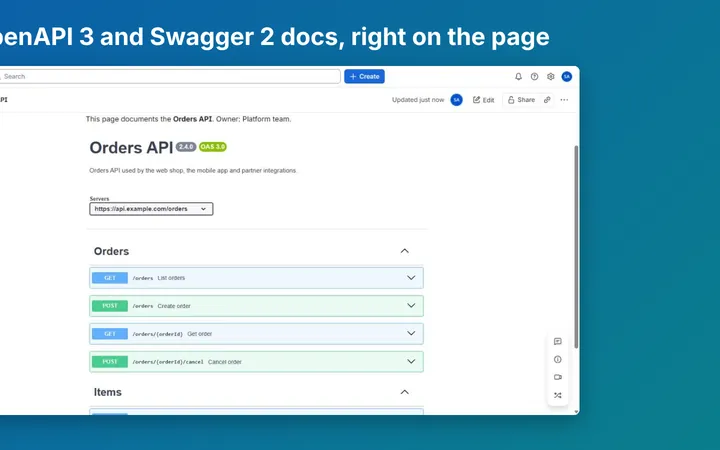
Task: Open the help question mark icon
Action: pos(534,77)
